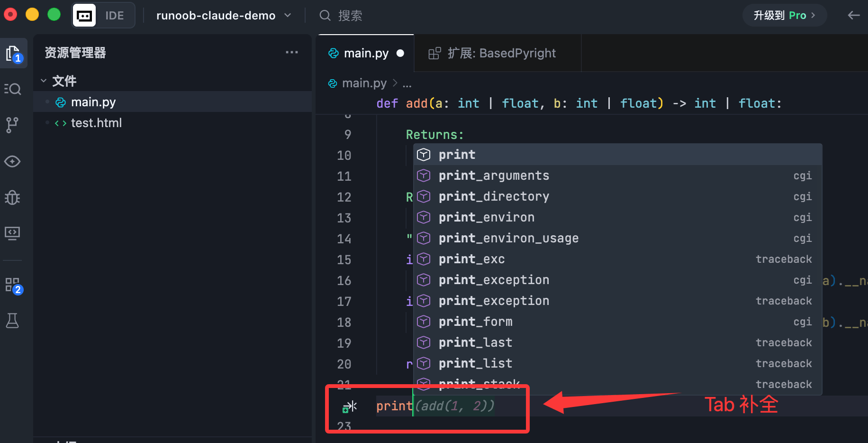Click the 升级到 Pro upgrade button

tap(784, 15)
